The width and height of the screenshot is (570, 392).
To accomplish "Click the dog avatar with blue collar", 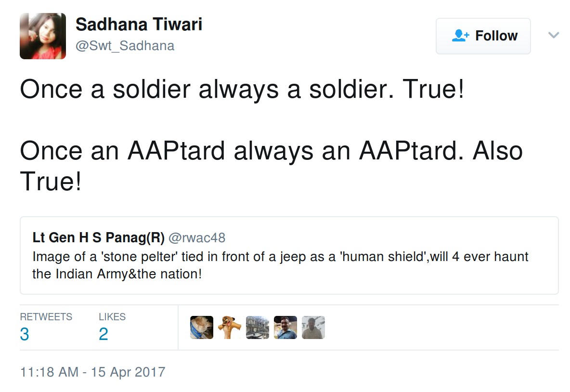I will point(202,327).
